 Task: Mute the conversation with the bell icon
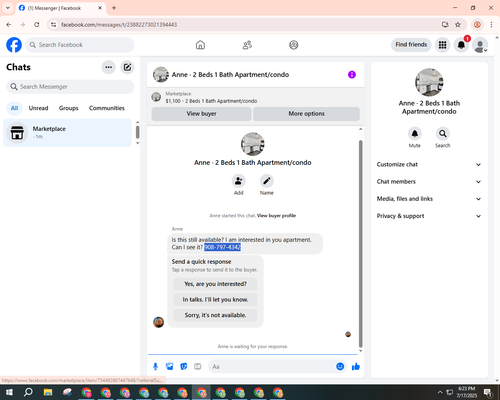(x=415, y=134)
